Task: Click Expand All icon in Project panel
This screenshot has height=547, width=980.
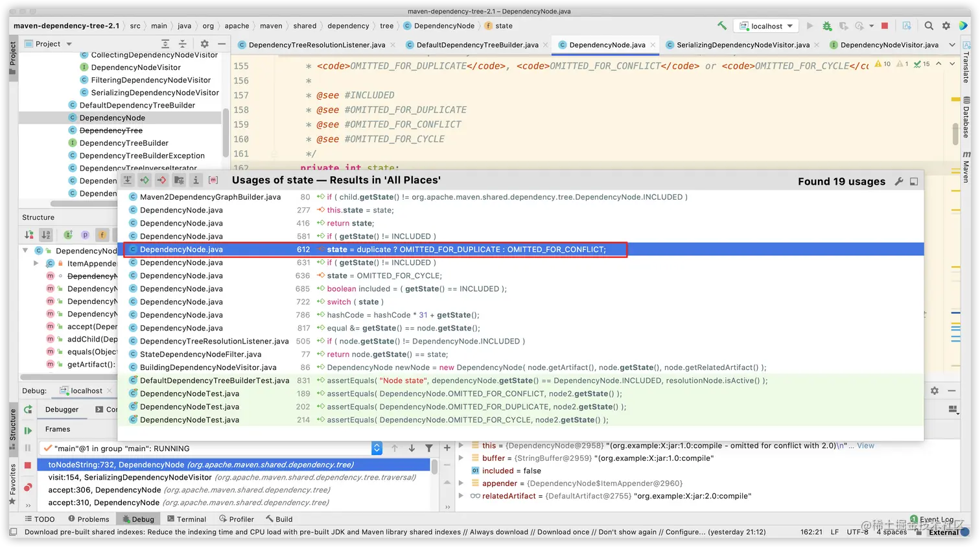Action: [x=165, y=44]
